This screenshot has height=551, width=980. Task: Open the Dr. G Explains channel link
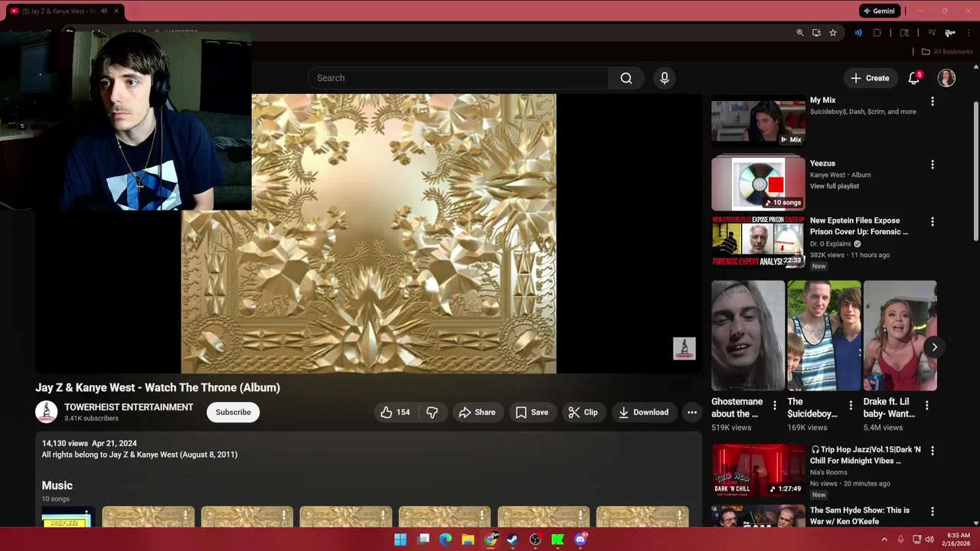[831, 244]
